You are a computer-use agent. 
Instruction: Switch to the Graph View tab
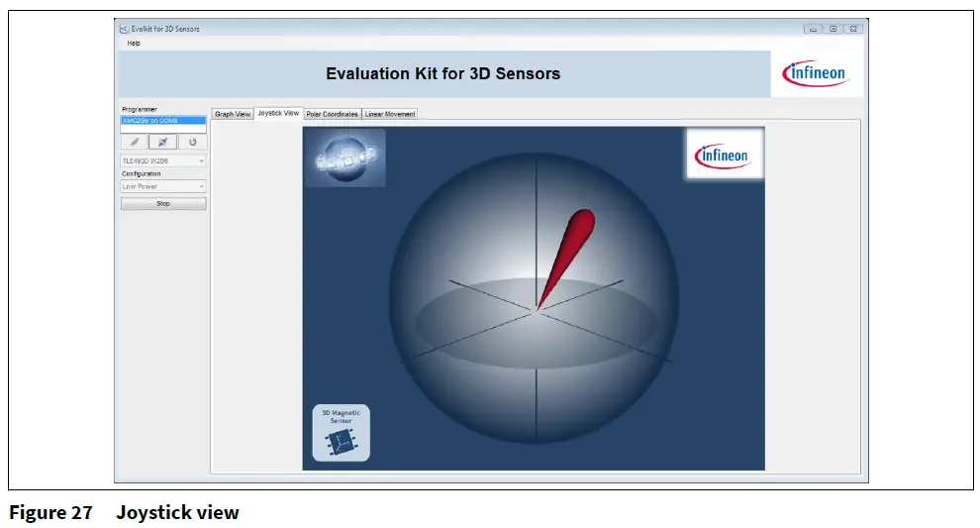click(x=233, y=114)
